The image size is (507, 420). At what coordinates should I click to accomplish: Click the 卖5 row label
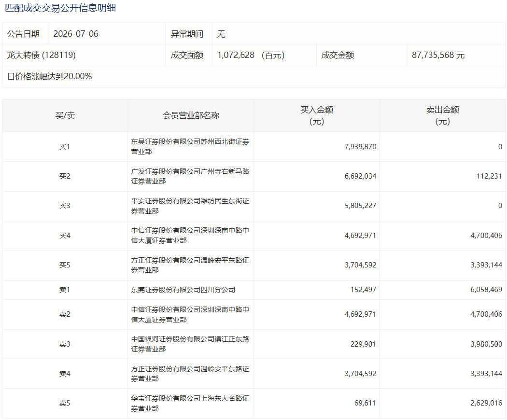[x=65, y=403]
